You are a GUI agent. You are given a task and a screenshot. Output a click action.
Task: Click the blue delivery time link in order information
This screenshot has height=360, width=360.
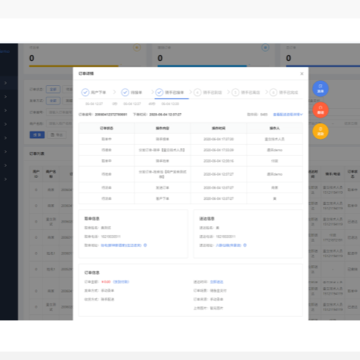pyautogui.click(x=217, y=282)
